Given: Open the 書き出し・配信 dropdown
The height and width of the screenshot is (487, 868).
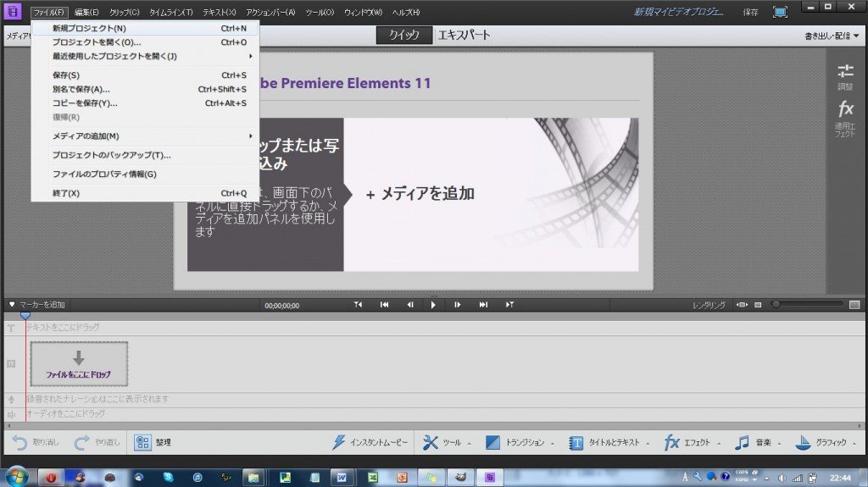Looking at the screenshot, I should 832,36.
